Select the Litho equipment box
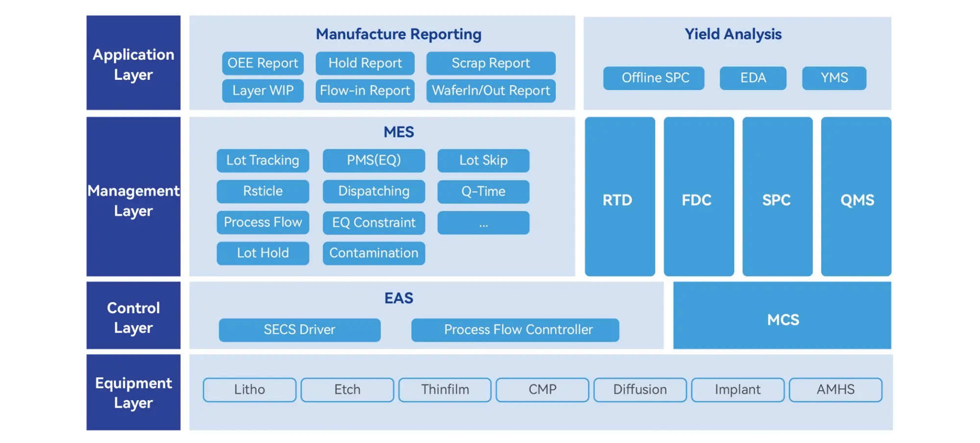This screenshot has height=443, width=980. [249, 390]
